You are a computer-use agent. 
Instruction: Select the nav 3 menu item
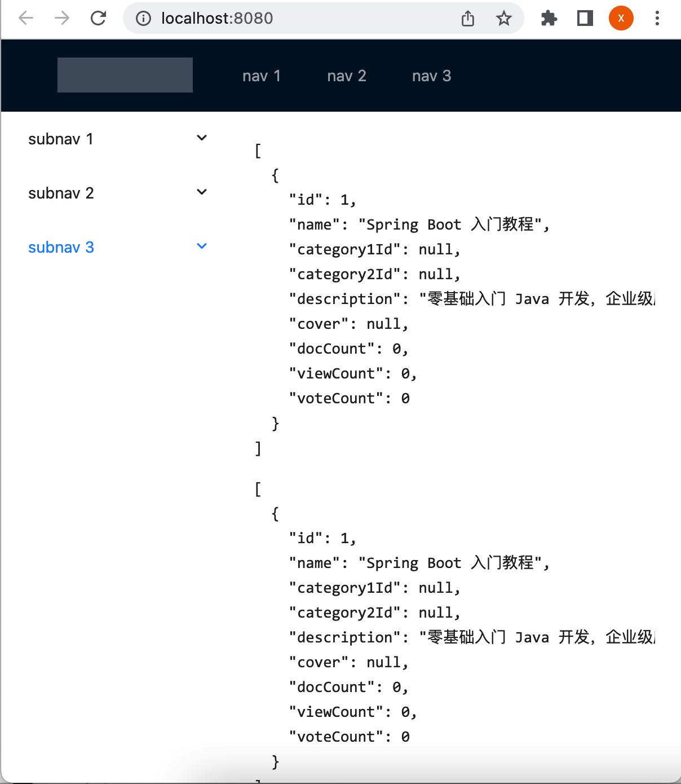tap(432, 76)
